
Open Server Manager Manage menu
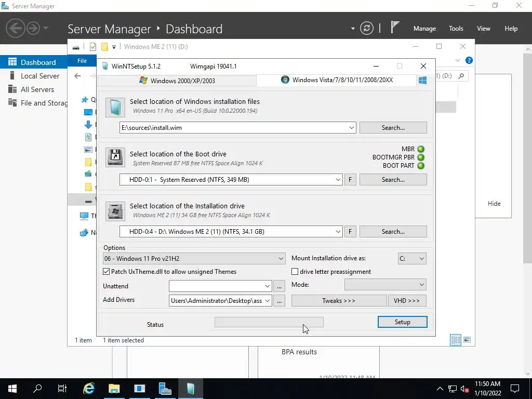tap(424, 29)
